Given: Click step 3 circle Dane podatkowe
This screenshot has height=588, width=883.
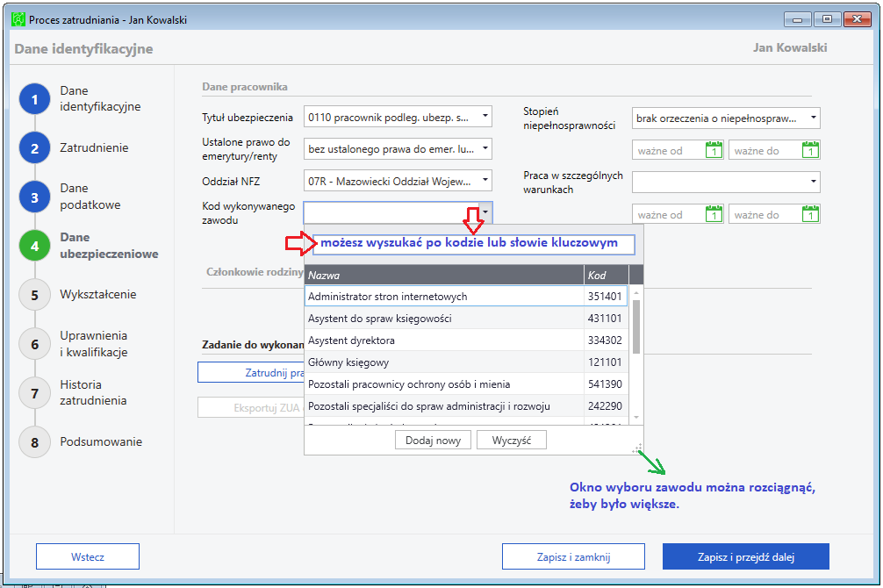Looking at the screenshot, I should [x=35, y=197].
